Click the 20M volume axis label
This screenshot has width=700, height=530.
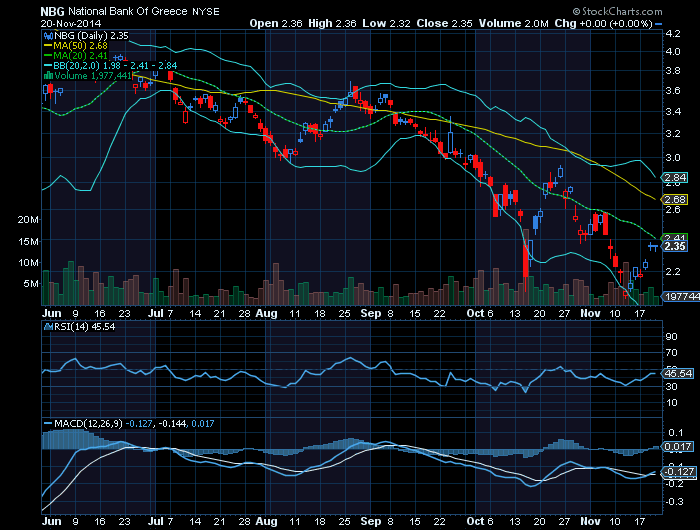28,219
